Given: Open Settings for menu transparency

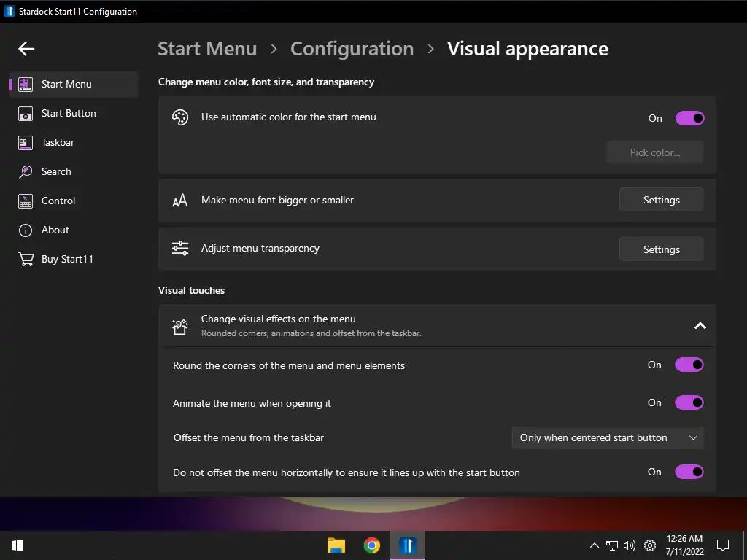Looking at the screenshot, I should (x=661, y=249).
